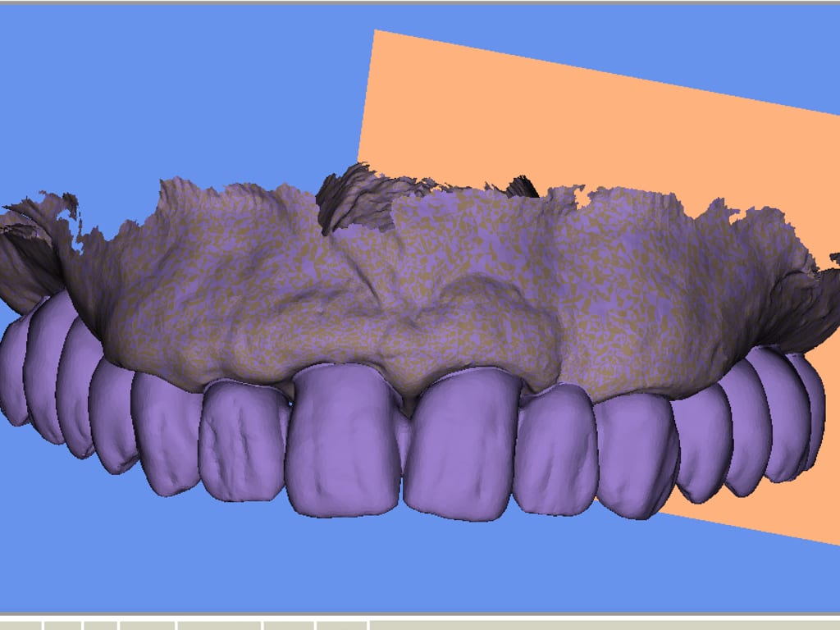Click the widest of the small status bar panels

[x=218, y=625]
